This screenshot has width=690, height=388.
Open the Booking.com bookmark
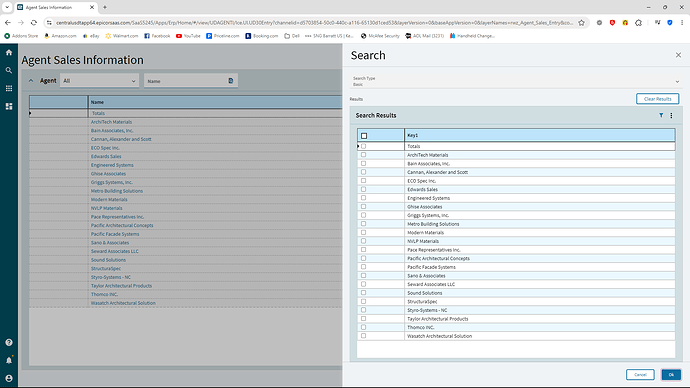click(262, 36)
